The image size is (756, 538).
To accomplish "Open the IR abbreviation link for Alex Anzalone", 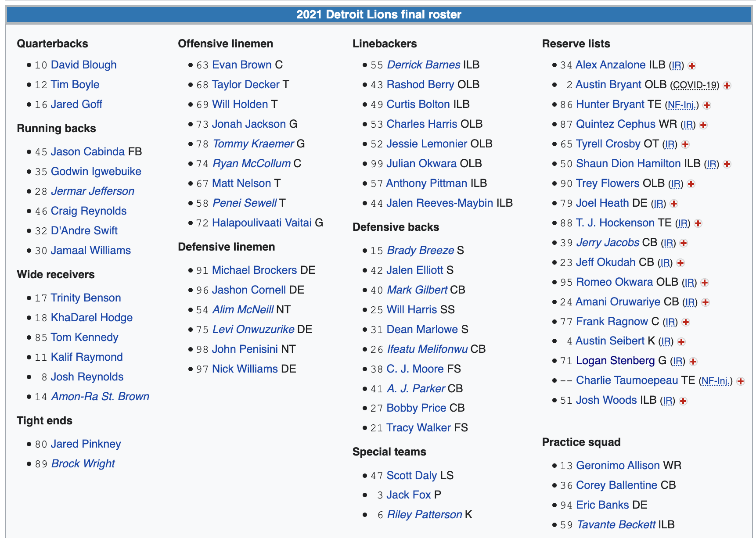I will [x=677, y=65].
